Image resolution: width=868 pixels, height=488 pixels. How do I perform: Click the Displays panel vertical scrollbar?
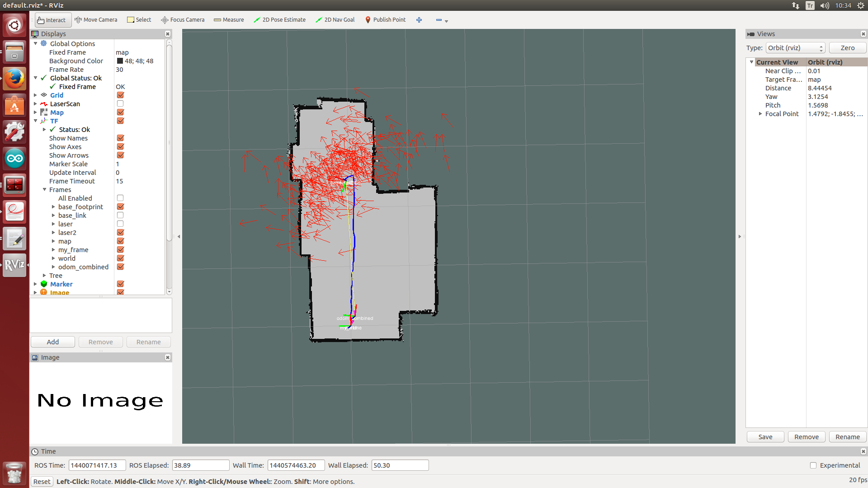pyautogui.click(x=169, y=142)
